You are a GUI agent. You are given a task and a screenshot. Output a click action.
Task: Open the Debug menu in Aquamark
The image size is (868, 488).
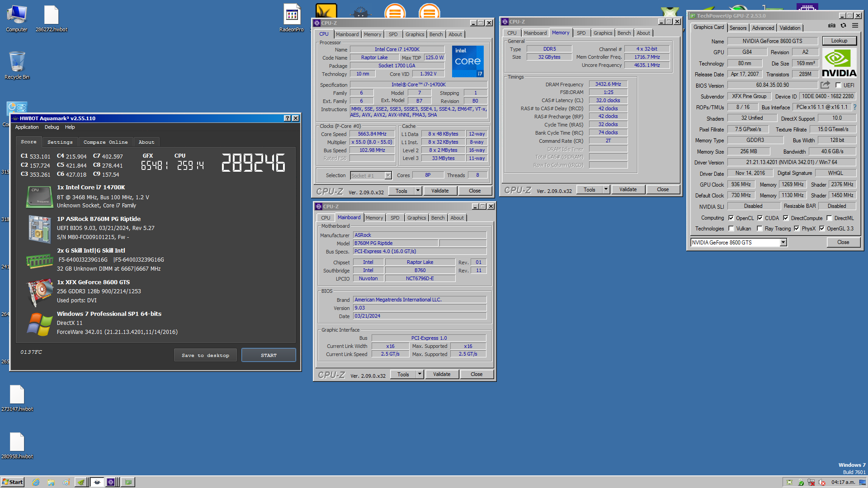tap(52, 127)
